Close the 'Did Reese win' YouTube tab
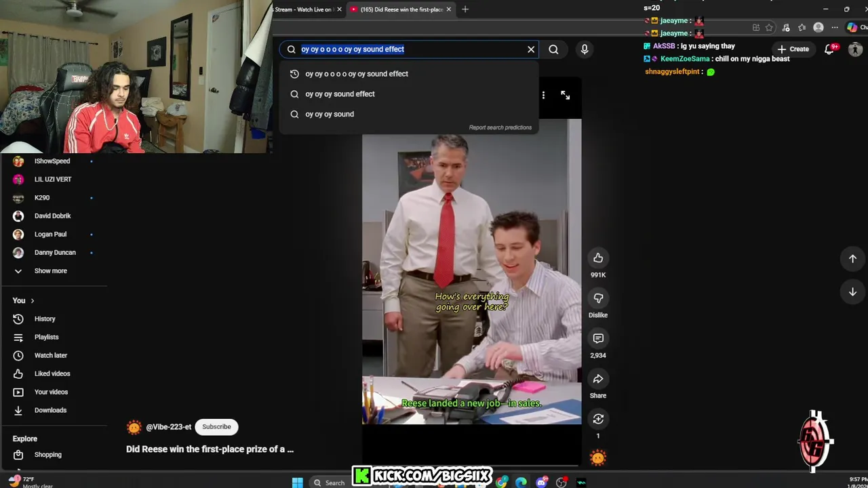Viewport: 868px width, 488px height. coord(448,9)
